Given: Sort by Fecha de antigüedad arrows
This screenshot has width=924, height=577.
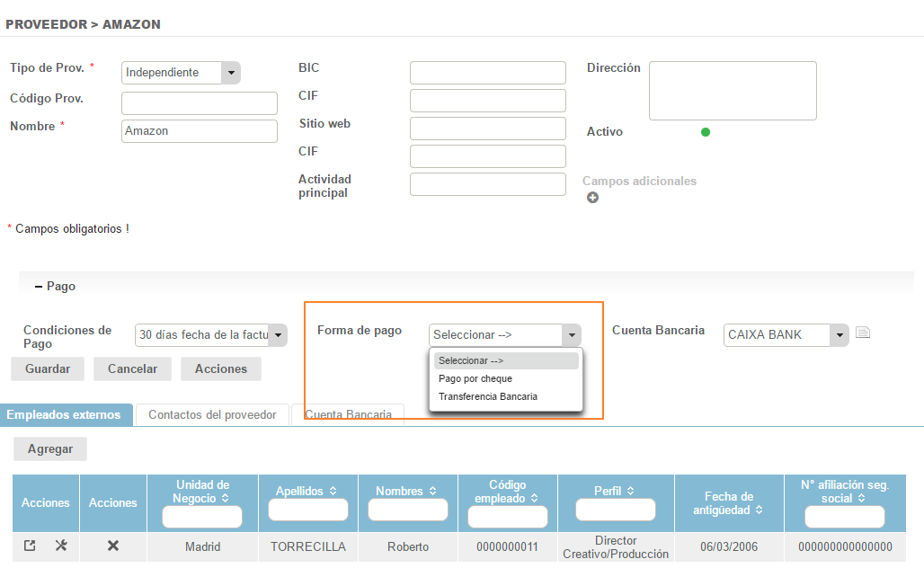Looking at the screenshot, I should 759,510.
